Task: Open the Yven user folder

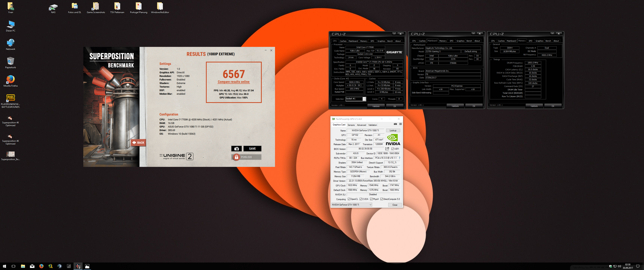Action: [x=10, y=8]
